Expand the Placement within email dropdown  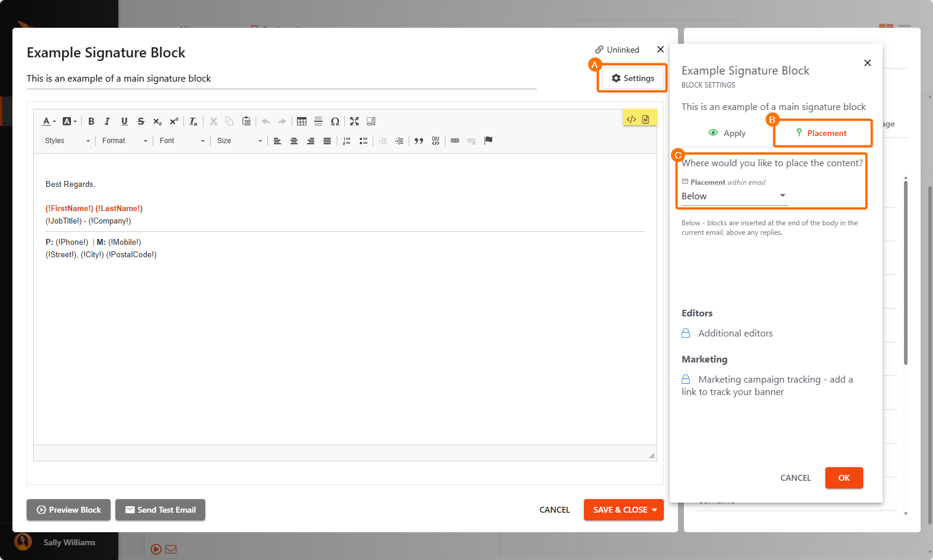[x=734, y=196]
